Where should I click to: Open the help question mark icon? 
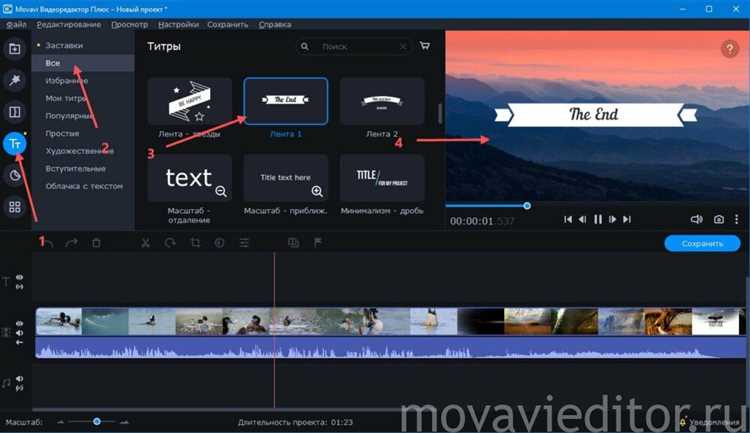tap(729, 48)
